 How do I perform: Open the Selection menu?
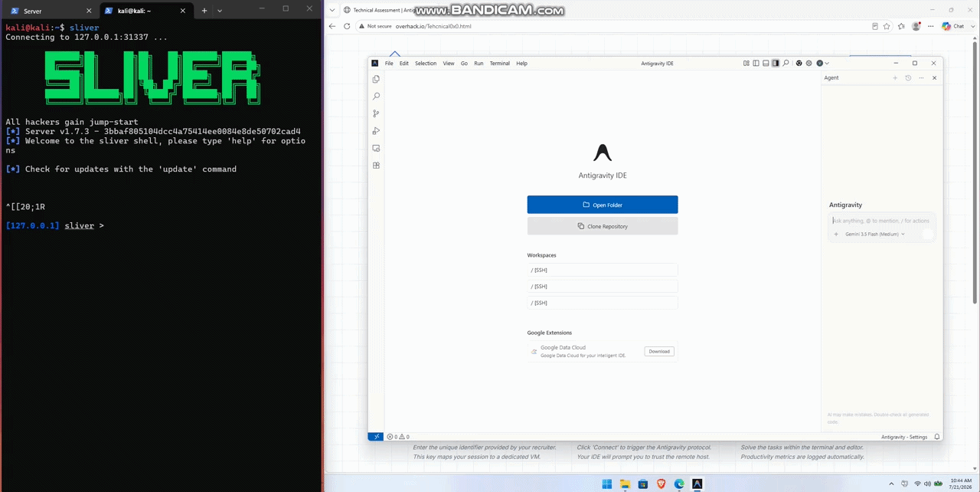coord(426,64)
